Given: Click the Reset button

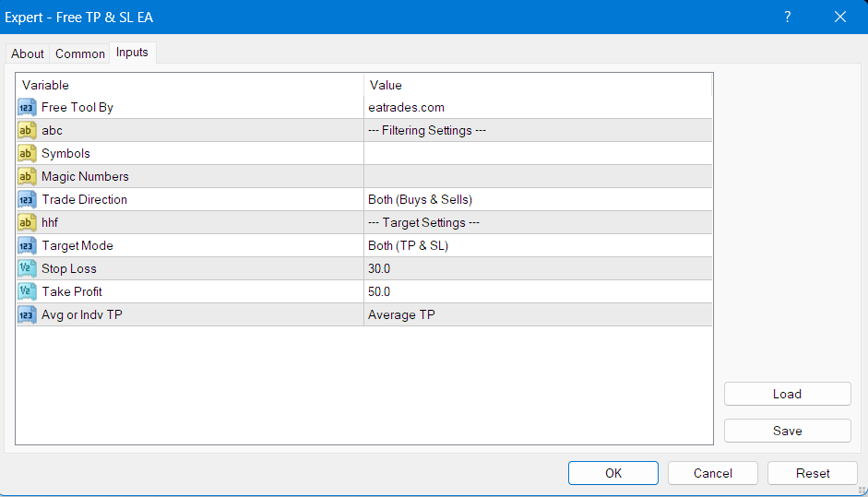Looking at the screenshot, I should point(812,473).
